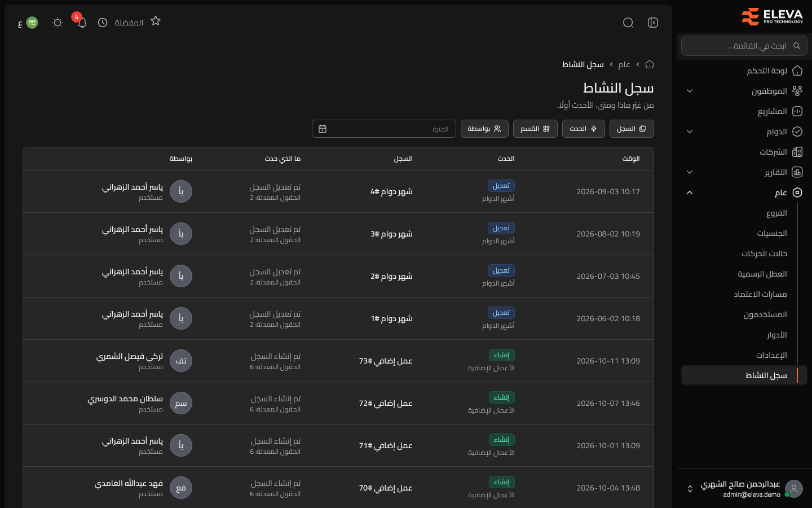Click avatar of تركي فيصل الشمري

pyautogui.click(x=181, y=361)
